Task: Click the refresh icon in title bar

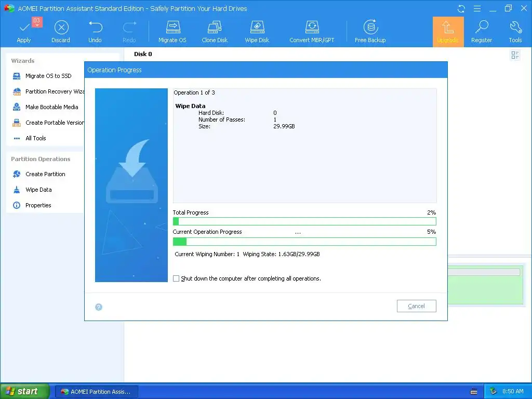Action: point(461,8)
